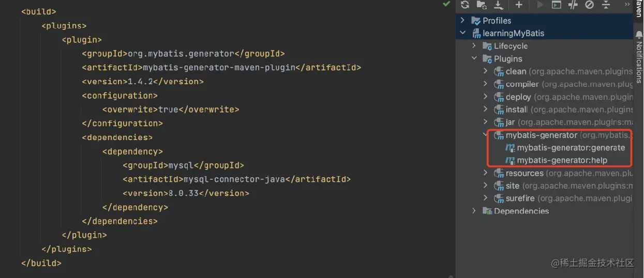The width and height of the screenshot is (644, 278).
Task: Click the install plugin icon
Action: [x=499, y=110]
